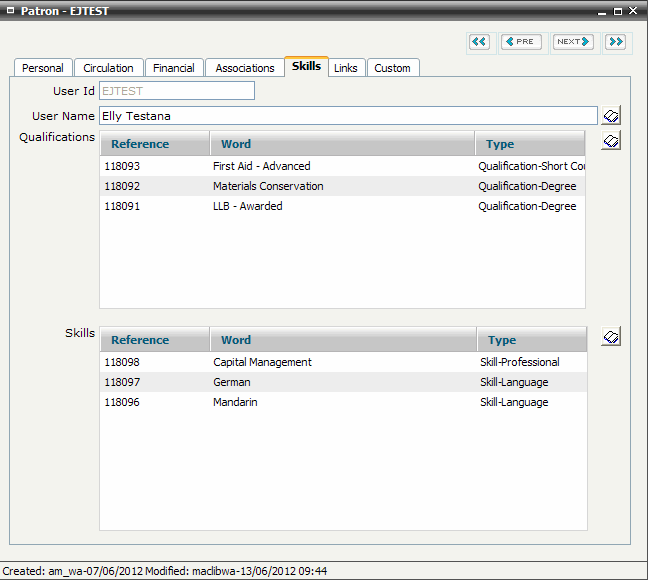648x580 pixels.
Task: Select the Financial tab
Action: pyautogui.click(x=174, y=68)
